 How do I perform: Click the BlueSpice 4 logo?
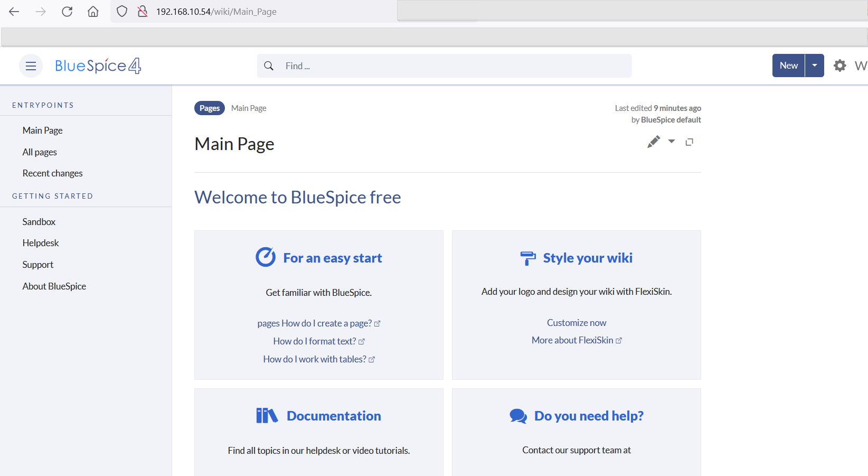[x=98, y=66]
